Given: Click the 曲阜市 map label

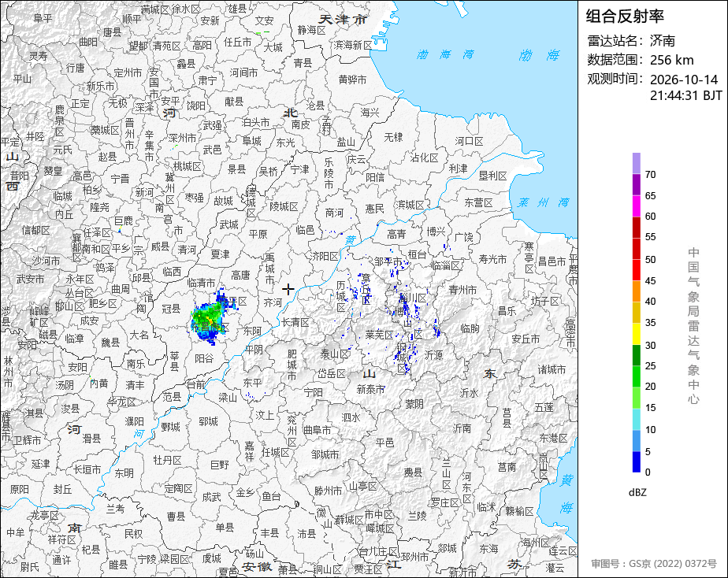Looking at the screenshot, I should point(317,430).
